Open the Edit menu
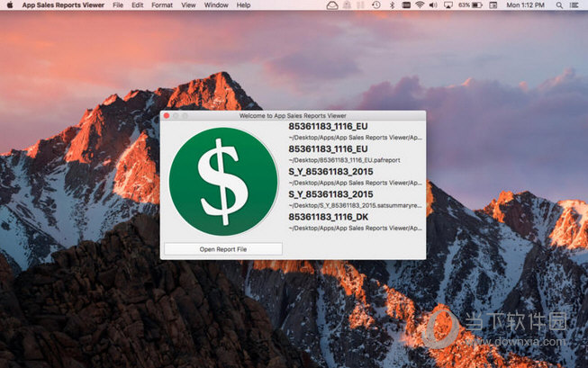The width and height of the screenshot is (588, 368). [x=137, y=5]
